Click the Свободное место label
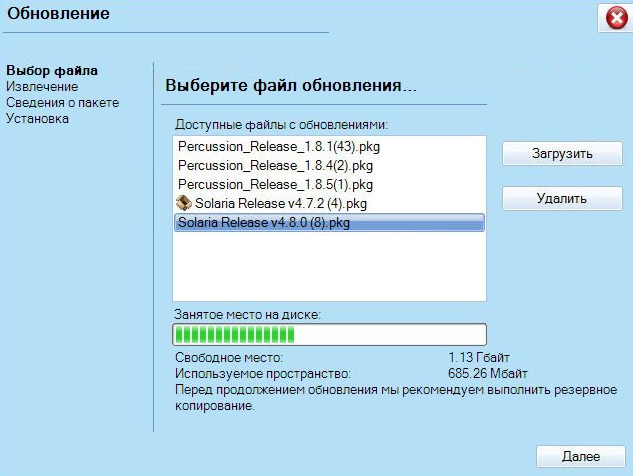633x476 pixels. tap(229, 357)
